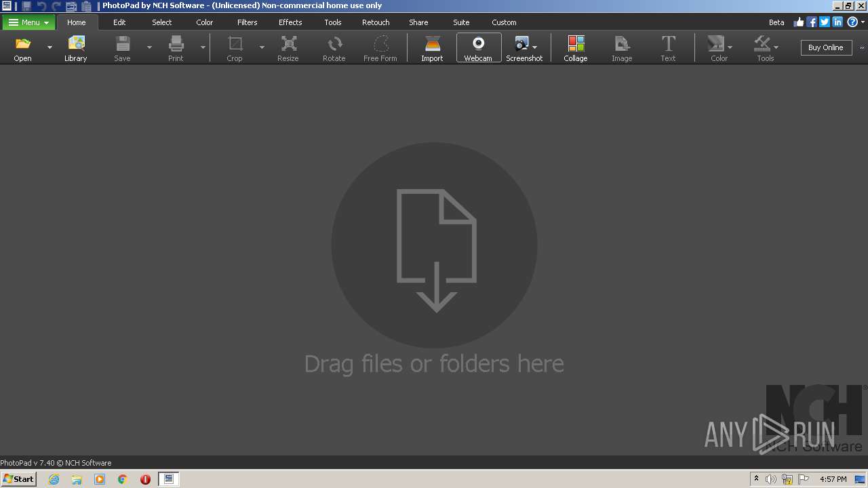Expand the Screenshot dropdown arrow

[535, 47]
